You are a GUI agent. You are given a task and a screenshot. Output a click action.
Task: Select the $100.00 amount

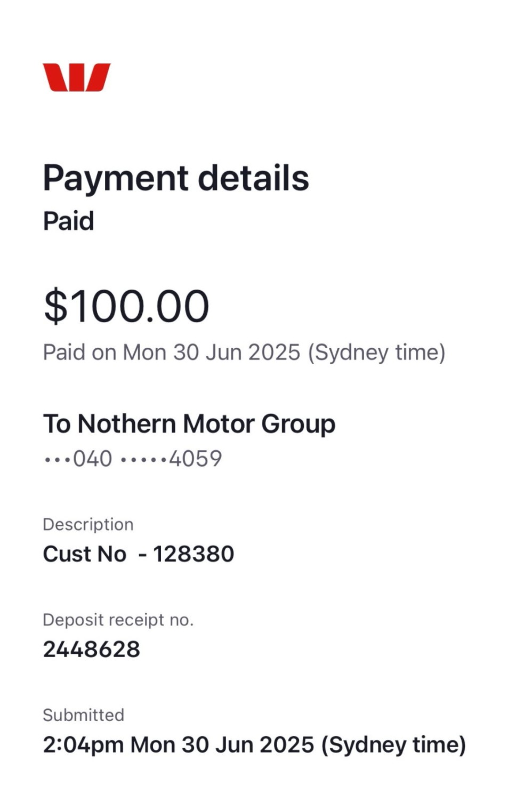126,306
